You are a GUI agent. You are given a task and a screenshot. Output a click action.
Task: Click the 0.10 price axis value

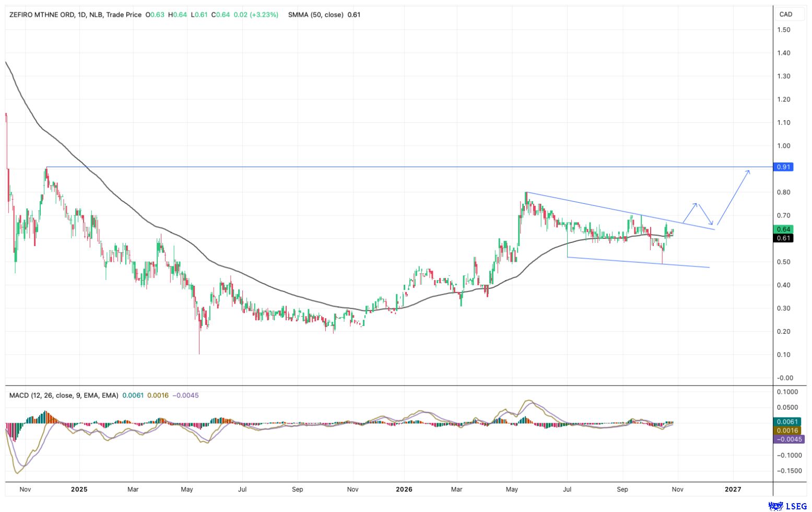tap(783, 355)
